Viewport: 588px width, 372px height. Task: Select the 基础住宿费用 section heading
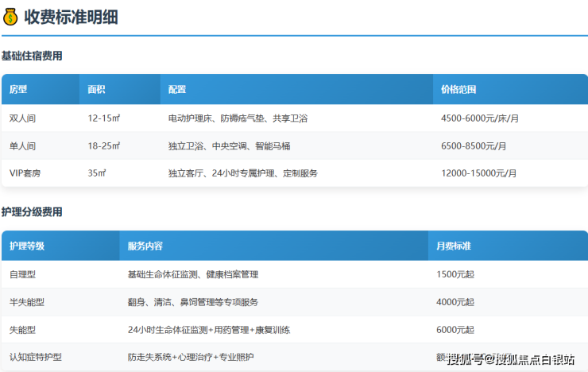pos(32,56)
